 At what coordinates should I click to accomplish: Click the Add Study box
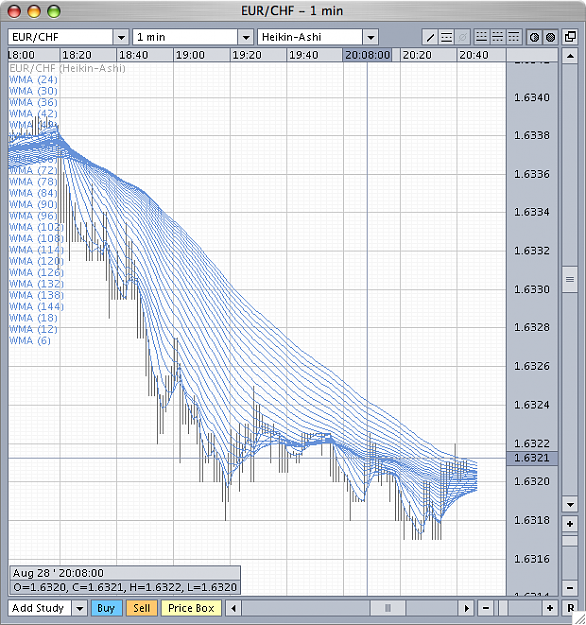point(39,608)
